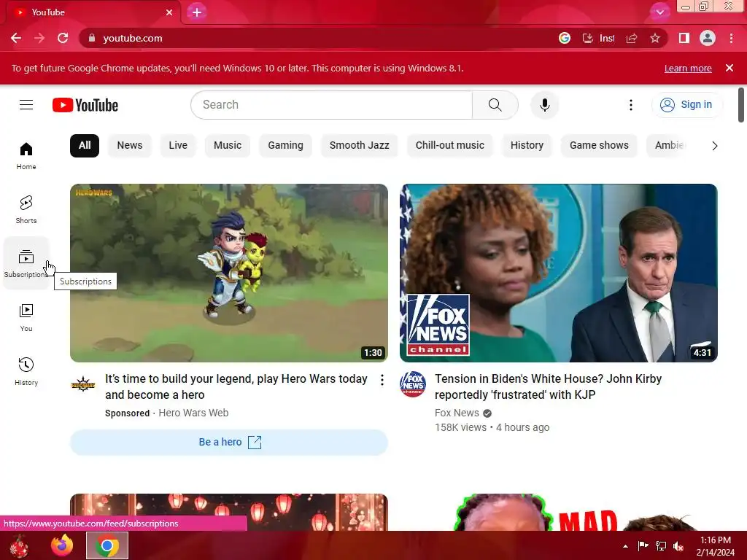Click the clock and date in taskbar

715,545
